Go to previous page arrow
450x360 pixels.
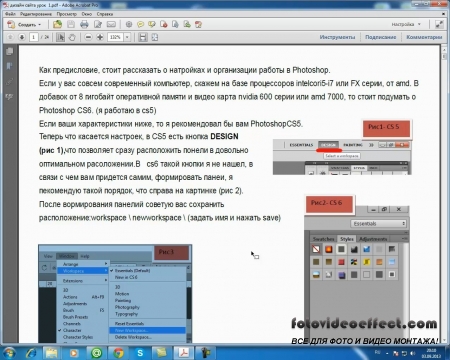click(10, 37)
